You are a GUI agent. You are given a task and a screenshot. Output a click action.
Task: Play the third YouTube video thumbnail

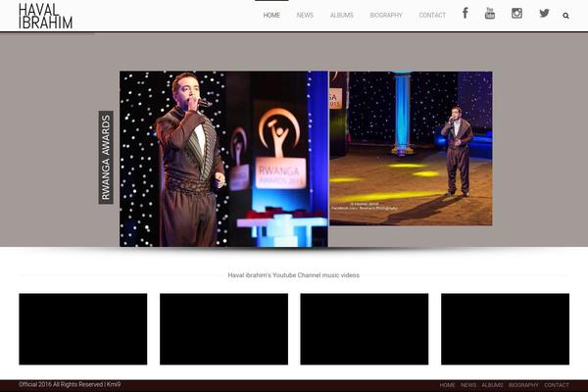[365, 329]
